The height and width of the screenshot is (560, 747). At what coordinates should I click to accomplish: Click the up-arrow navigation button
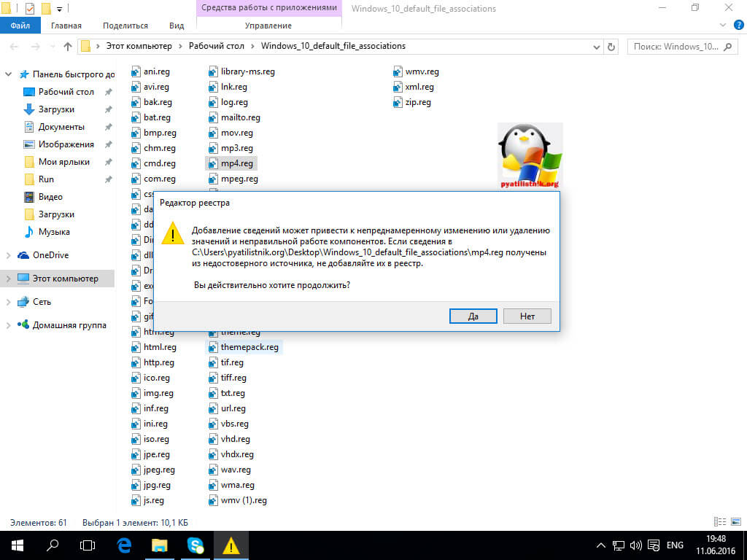[68, 46]
